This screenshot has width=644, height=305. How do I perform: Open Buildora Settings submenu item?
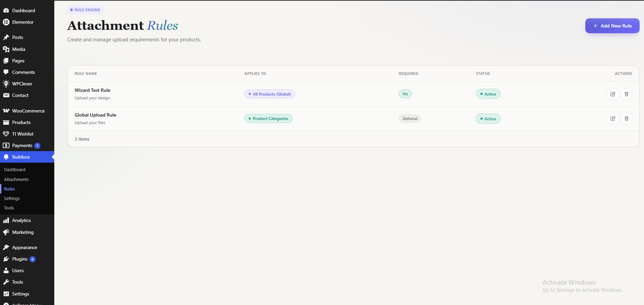[12, 198]
